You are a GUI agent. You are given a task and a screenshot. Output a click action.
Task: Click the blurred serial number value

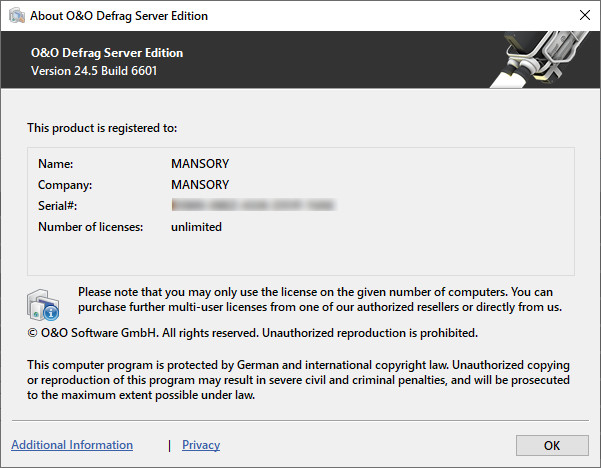pyautogui.click(x=252, y=206)
